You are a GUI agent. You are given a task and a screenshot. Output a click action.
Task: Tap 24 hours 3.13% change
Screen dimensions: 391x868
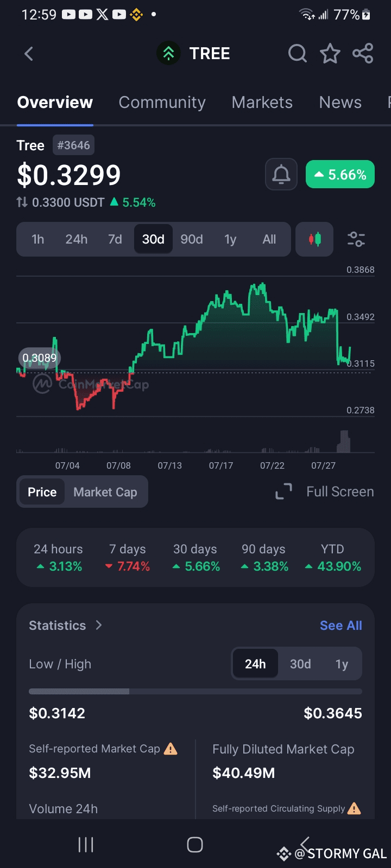point(58,558)
